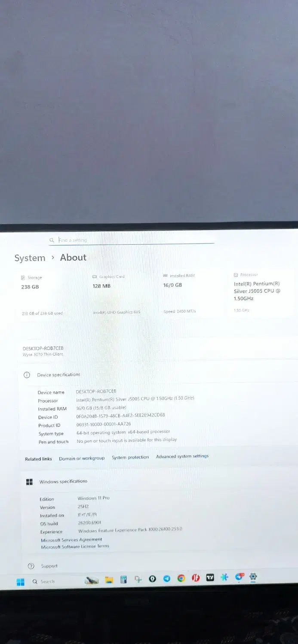The height and width of the screenshot is (644, 298).
Task: Click the Storage card icon
Action: [23, 278]
